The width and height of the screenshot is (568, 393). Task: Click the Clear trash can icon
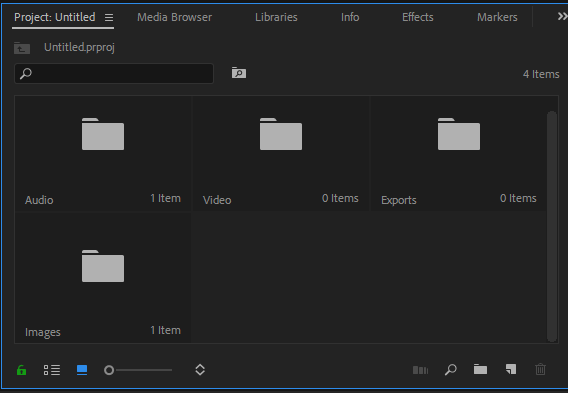tap(540, 369)
